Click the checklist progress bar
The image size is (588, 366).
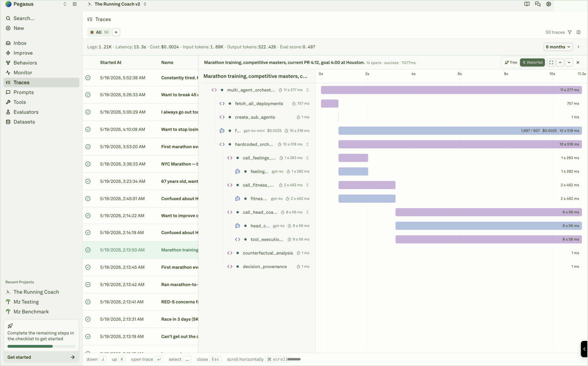(x=41, y=346)
